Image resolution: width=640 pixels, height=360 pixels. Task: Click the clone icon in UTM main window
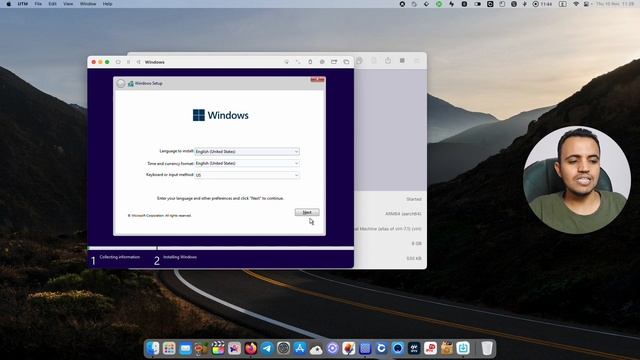pyautogui.click(x=359, y=61)
